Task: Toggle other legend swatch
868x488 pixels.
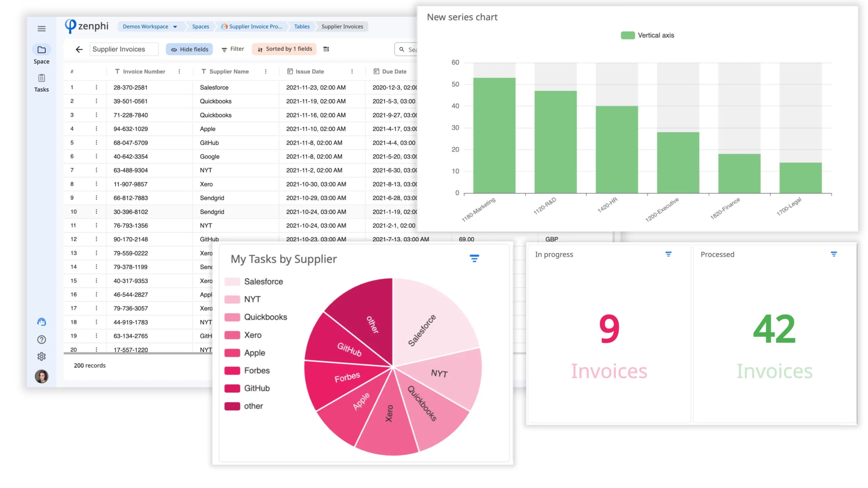Action: 232,406
